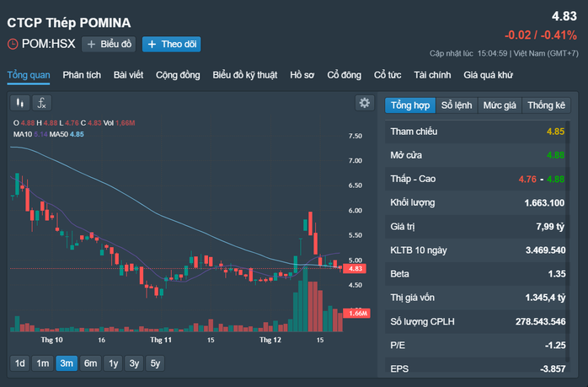Click the OHLC values legend line
The image size is (588, 387).
[74, 123]
